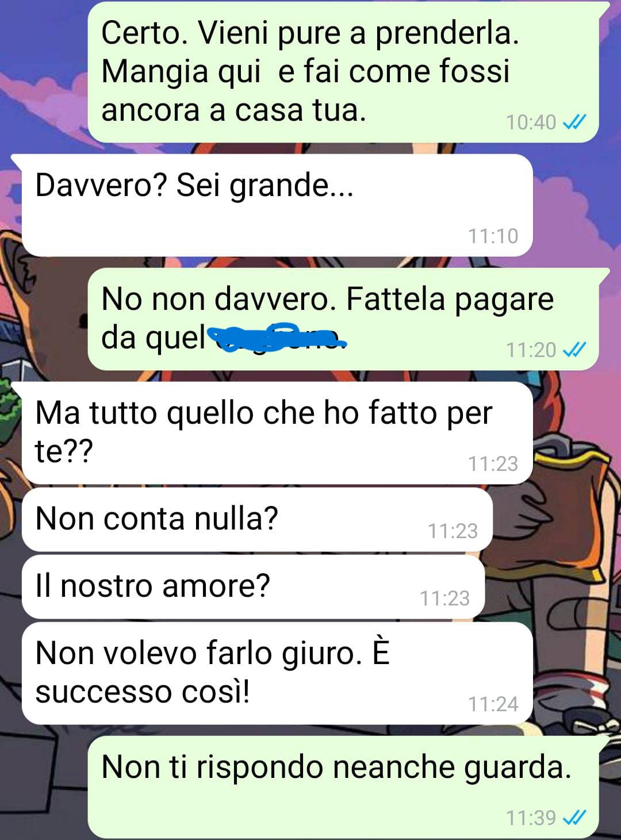Tap the 11:20 timestamp on green bubble
The image size is (621, 840).
(531, 350)
